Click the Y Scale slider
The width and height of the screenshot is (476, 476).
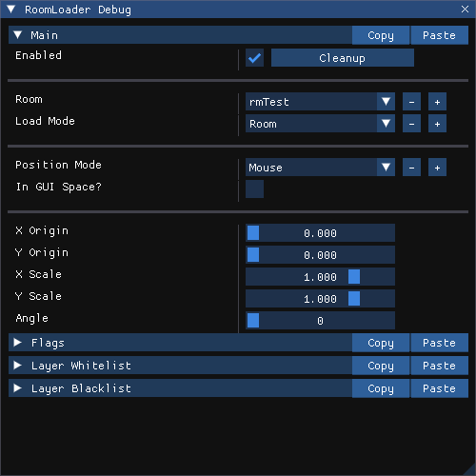[320, 299]
